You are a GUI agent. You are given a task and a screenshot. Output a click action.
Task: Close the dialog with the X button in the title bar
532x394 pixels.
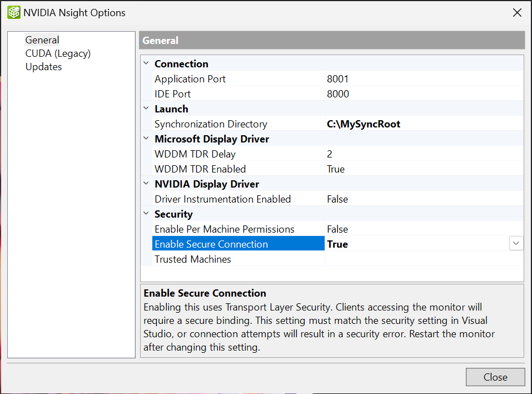(x=517, y=13)
